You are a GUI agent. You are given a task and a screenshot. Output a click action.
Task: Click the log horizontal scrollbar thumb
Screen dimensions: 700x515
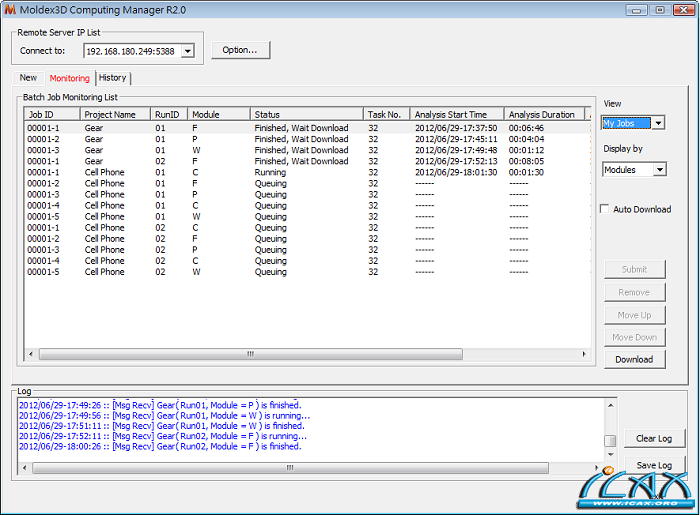pos(290,468)
